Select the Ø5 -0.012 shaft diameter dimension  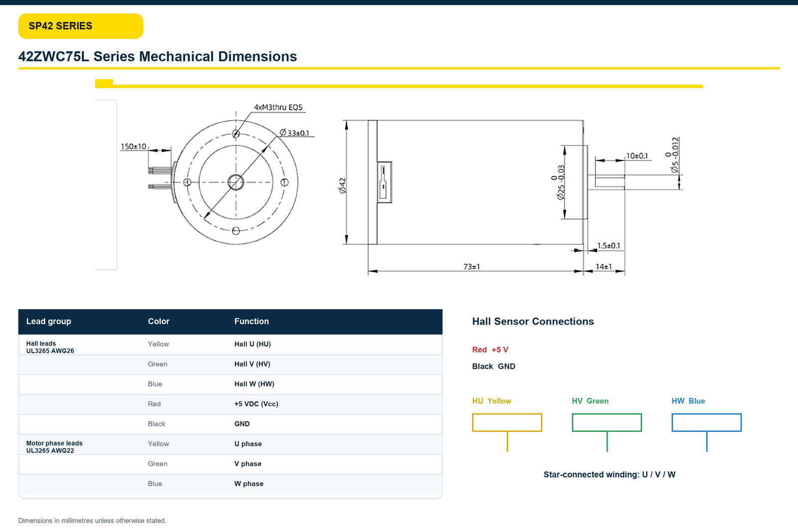coord(672,155)
